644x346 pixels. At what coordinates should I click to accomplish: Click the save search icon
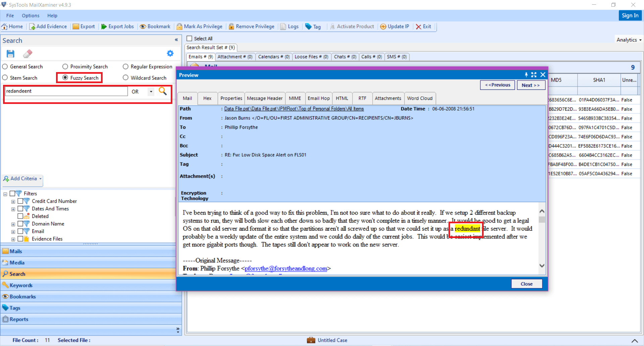point(10,54)
